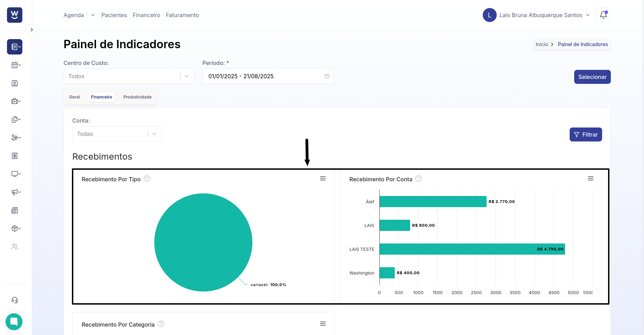
Task: Open the notebook reports sidebar icon
Action: coord(15,47)
